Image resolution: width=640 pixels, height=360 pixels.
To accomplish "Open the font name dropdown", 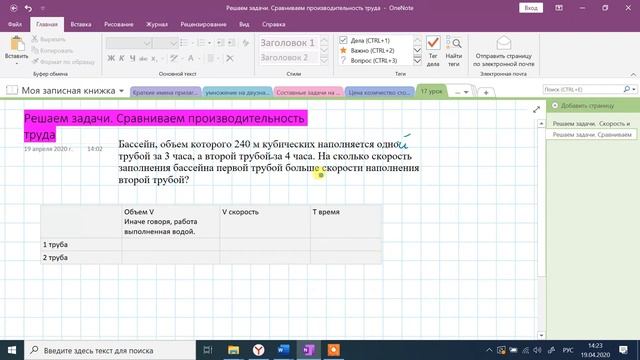I will click(147, 43).
